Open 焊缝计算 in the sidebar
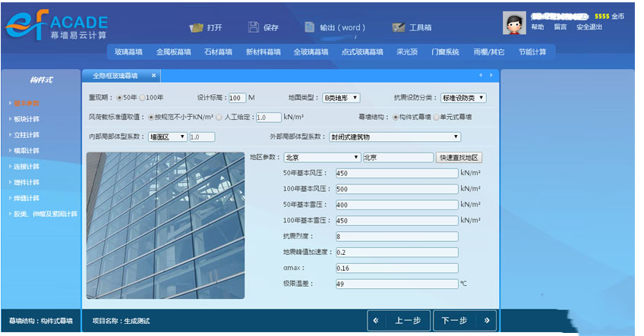 27,198
